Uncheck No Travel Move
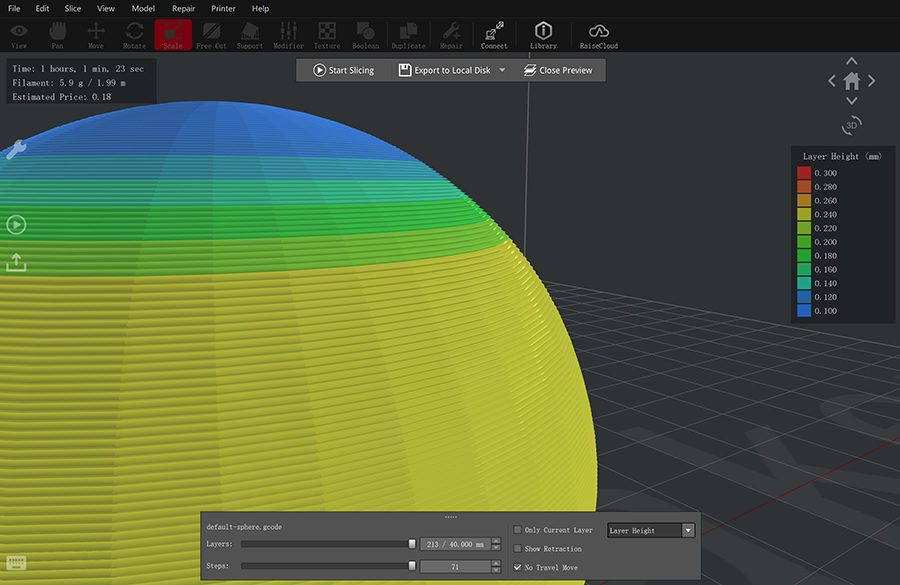 [x=517, y=567]
